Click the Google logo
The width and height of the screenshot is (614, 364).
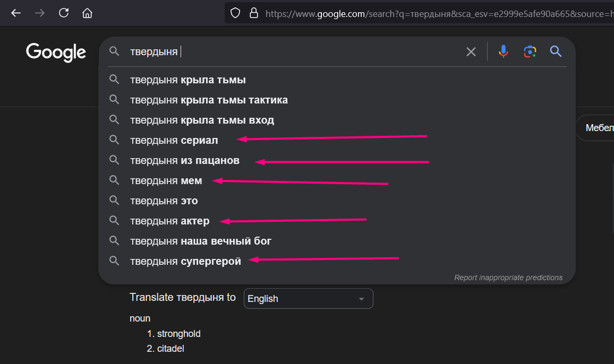(x=56, y=53)
